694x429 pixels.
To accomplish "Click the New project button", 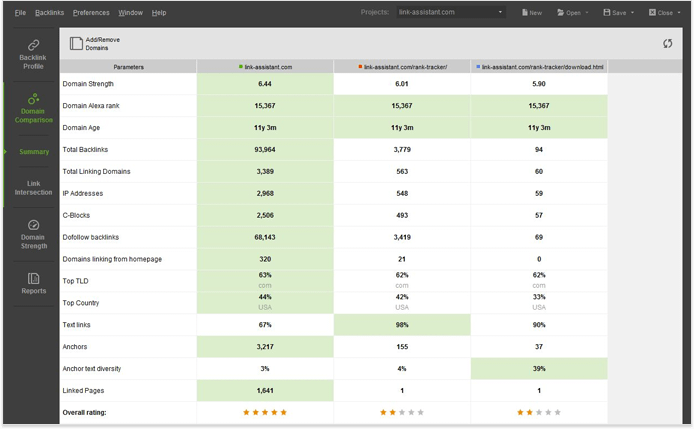I will click(532, 12).
